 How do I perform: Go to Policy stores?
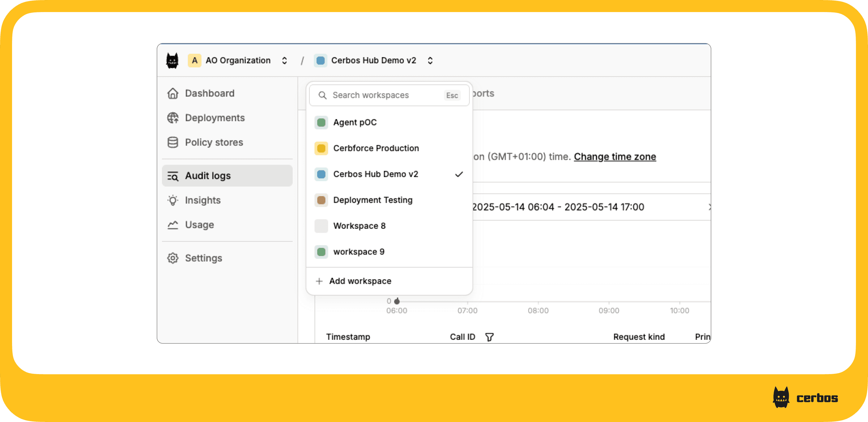click(x=228, y=142)
